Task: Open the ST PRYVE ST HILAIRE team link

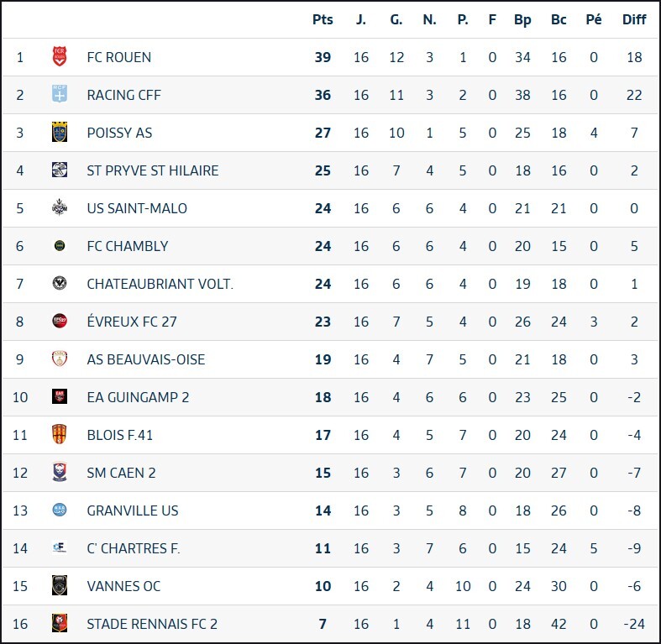Action: pos(153,170)
